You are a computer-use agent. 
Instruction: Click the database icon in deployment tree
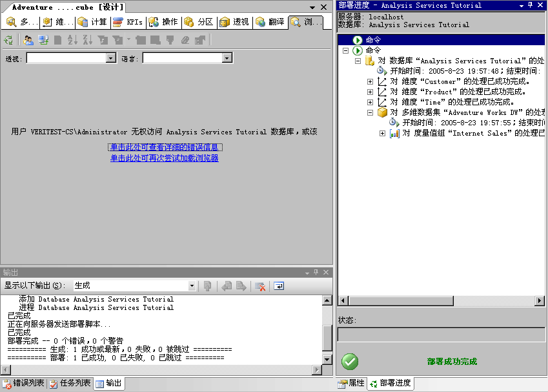tap(369, 61)
